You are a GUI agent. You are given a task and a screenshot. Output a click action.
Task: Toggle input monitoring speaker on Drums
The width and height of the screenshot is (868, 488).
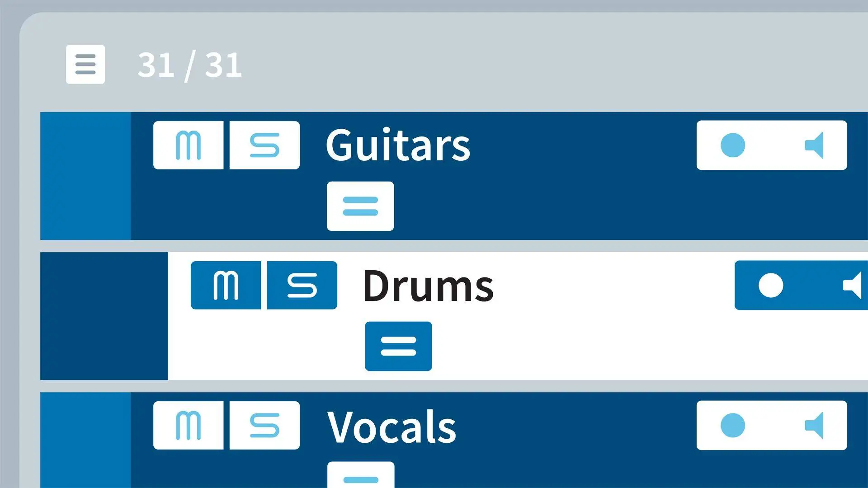click(x=853, y=285)
